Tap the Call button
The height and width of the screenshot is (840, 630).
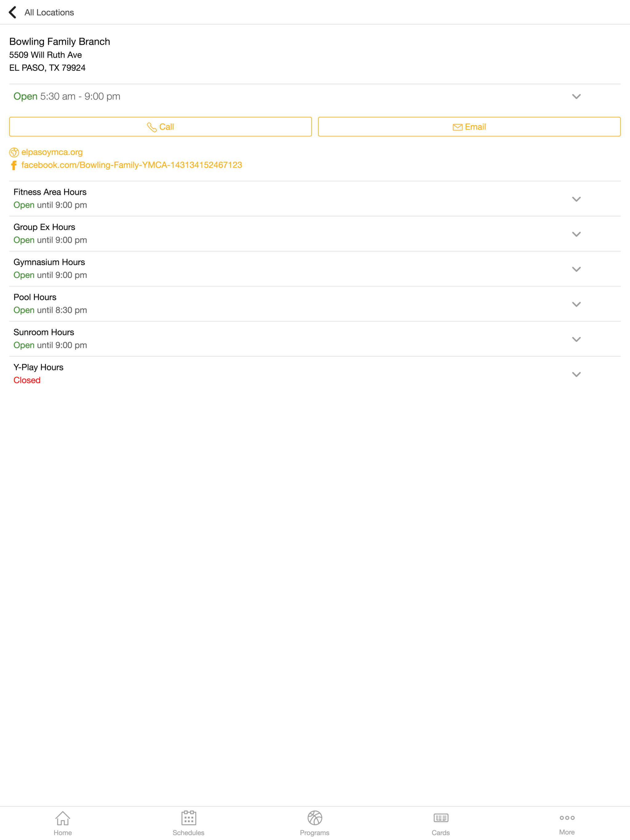pyautogui.click(x=160, y=127)
